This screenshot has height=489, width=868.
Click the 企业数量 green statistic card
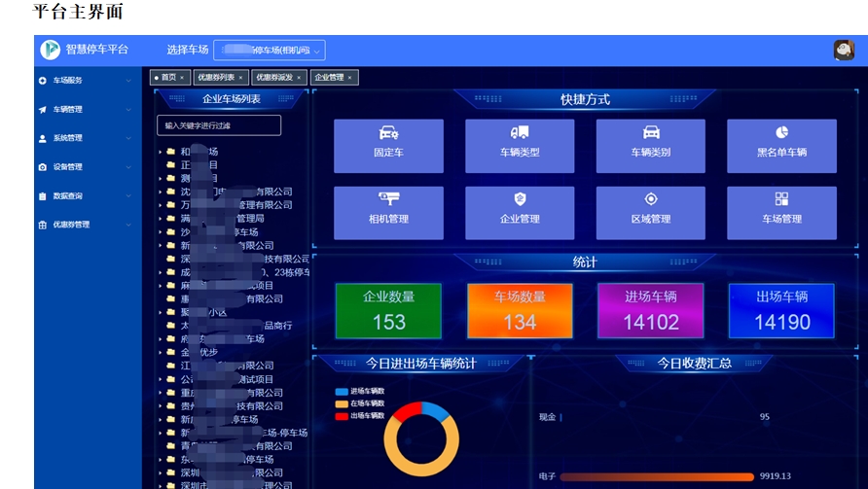click(388, 310)
